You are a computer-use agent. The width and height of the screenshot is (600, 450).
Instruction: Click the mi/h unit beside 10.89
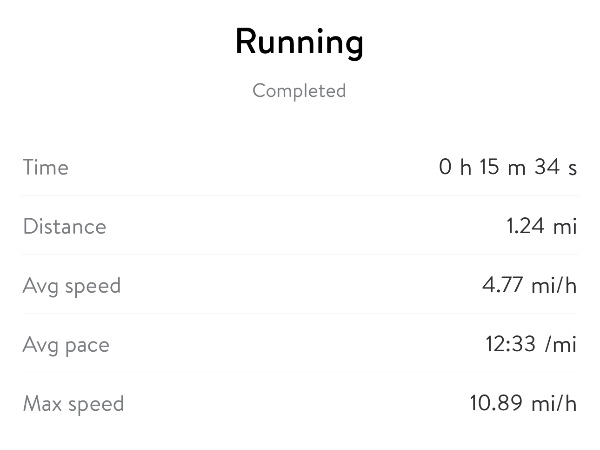tap(554, 404)
